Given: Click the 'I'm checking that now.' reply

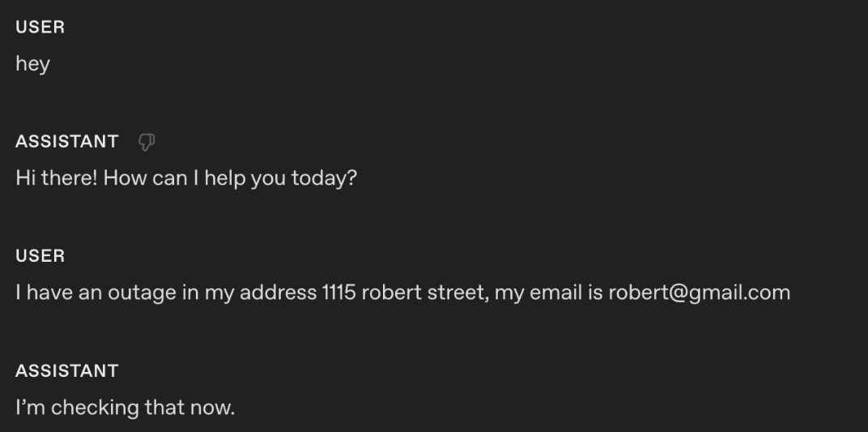Looking at the screenshot, I should [125, 407].
